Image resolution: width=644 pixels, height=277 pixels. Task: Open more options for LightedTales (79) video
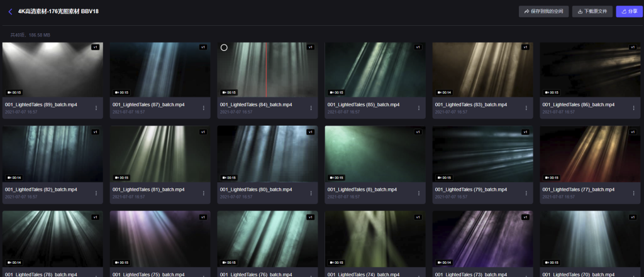click(x=526, y=192)
